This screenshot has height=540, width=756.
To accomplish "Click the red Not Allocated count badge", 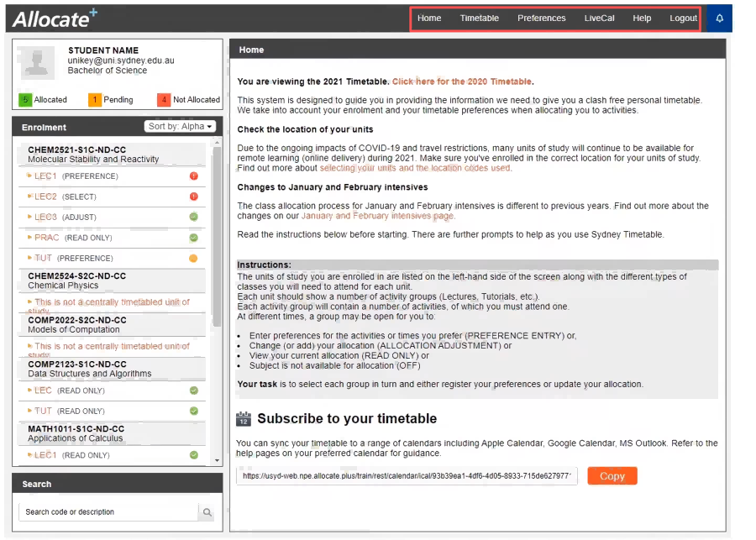I will (164, 100).
